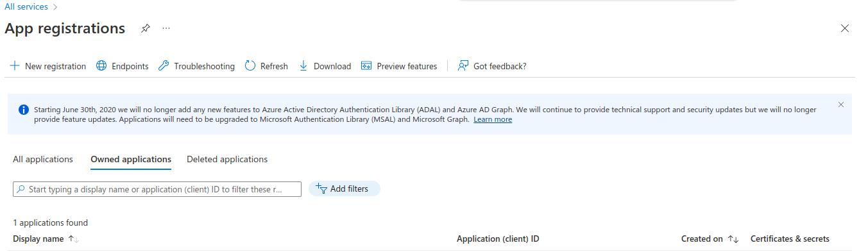This screenshot has height=252, width=868.
Task: Sort by the Display name column
Action: pos(46,239)
